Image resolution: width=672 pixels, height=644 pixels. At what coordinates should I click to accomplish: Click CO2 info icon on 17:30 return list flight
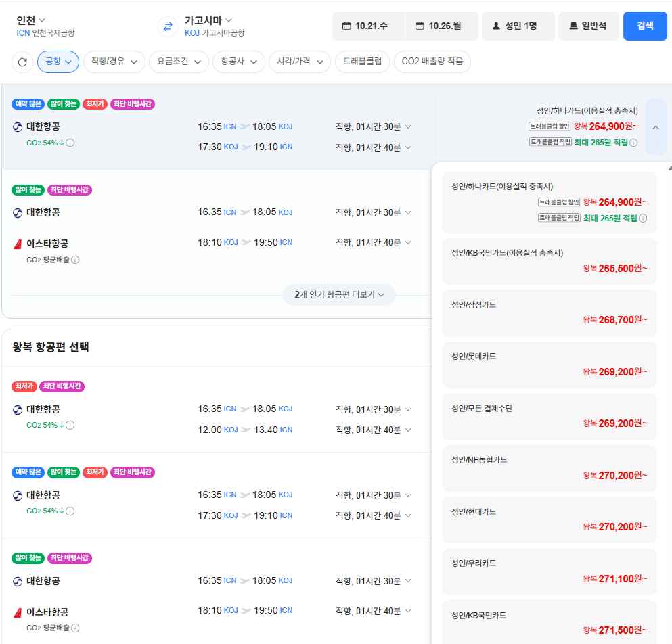point(70,511)
